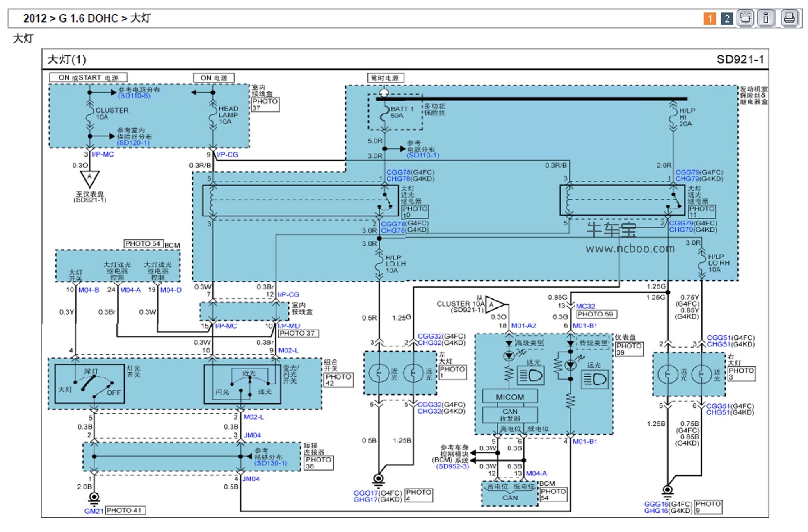
Task: Click the GGG16(G4FC) ground label
Action: (668, 504)
